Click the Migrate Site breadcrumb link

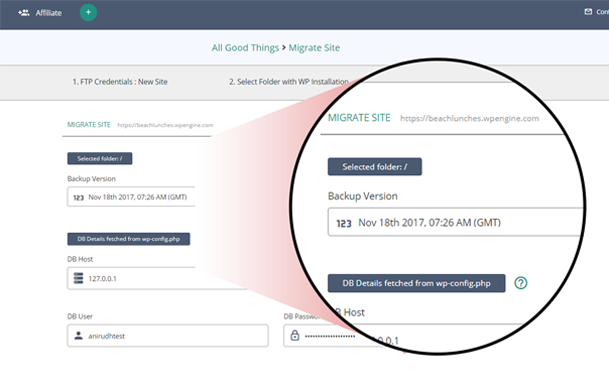314,48
